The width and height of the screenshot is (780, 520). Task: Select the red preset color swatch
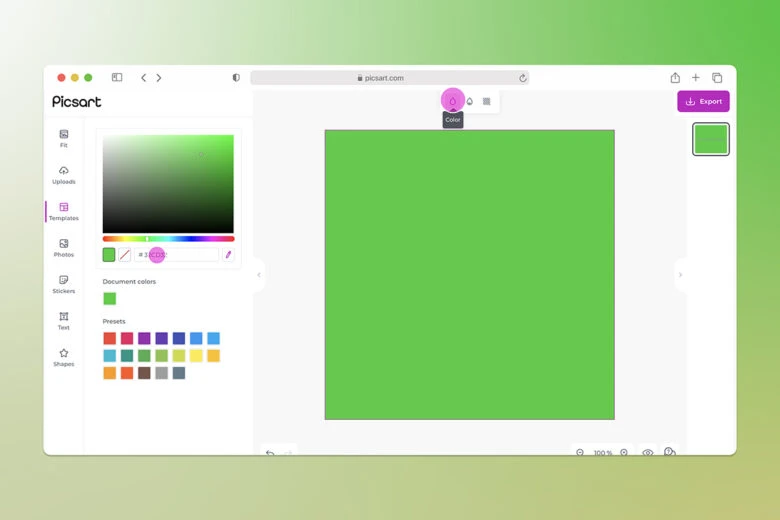click(110, 339)
